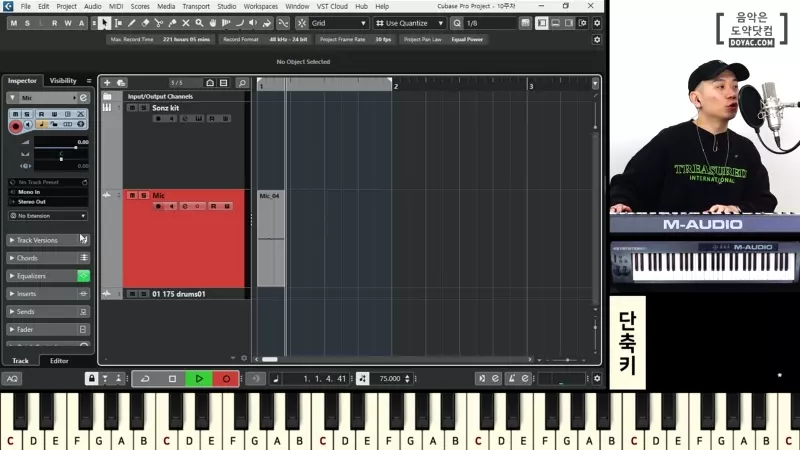Select the Erase tool

145,23
